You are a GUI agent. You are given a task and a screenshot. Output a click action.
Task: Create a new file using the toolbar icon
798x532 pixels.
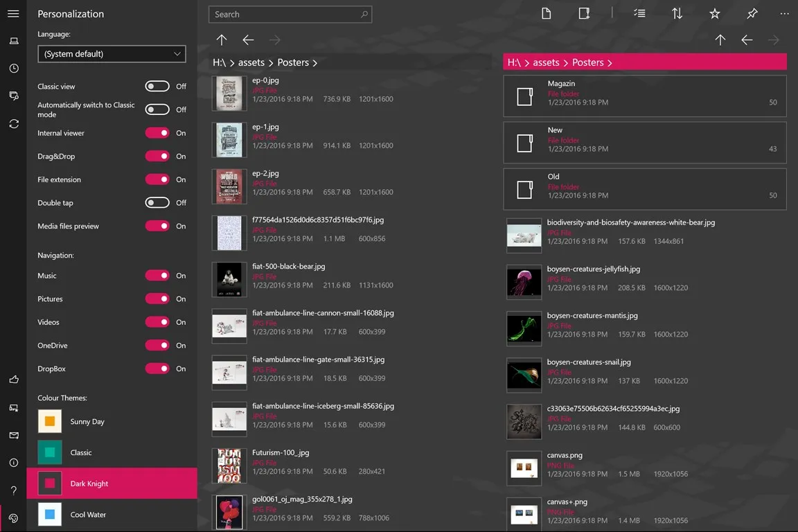click(547, 13)
